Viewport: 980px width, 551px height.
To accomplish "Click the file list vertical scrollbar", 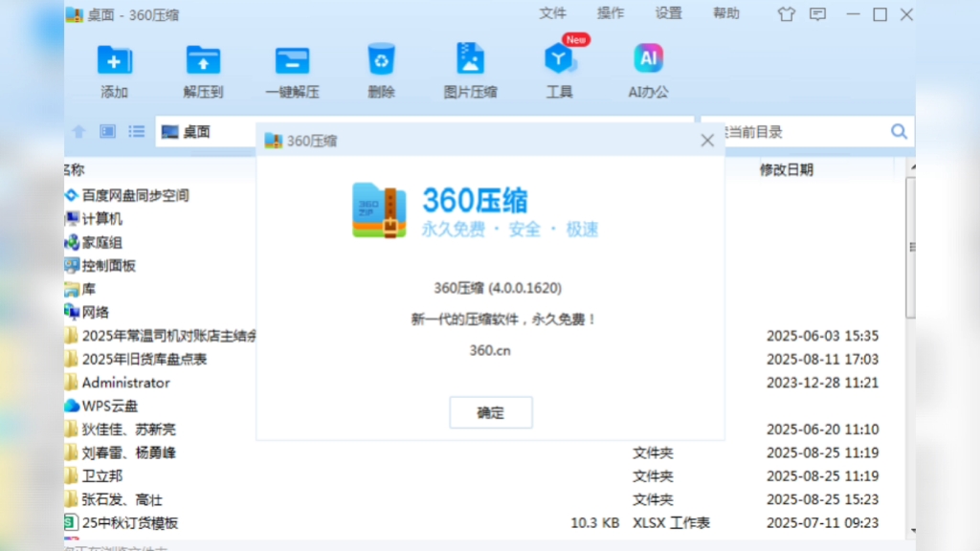I will click(911, 248).
